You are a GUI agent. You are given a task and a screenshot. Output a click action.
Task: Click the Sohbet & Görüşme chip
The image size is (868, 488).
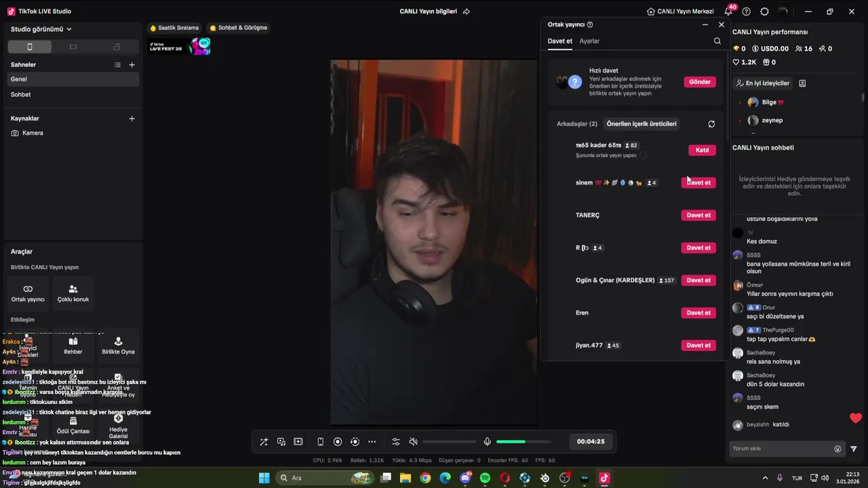[x=238, y=28]
